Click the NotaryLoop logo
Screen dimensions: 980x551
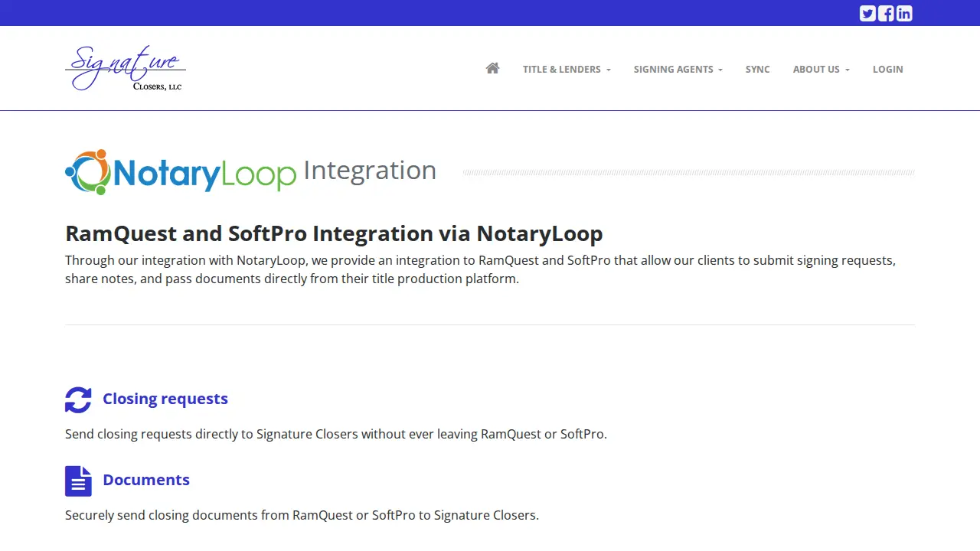tap(181, 172)
